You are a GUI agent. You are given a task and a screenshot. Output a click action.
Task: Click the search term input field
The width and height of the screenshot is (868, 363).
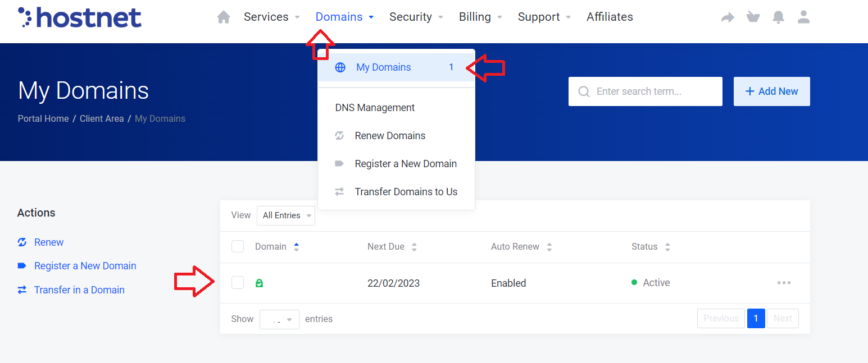pyautogui.click(x=652, y=91)
